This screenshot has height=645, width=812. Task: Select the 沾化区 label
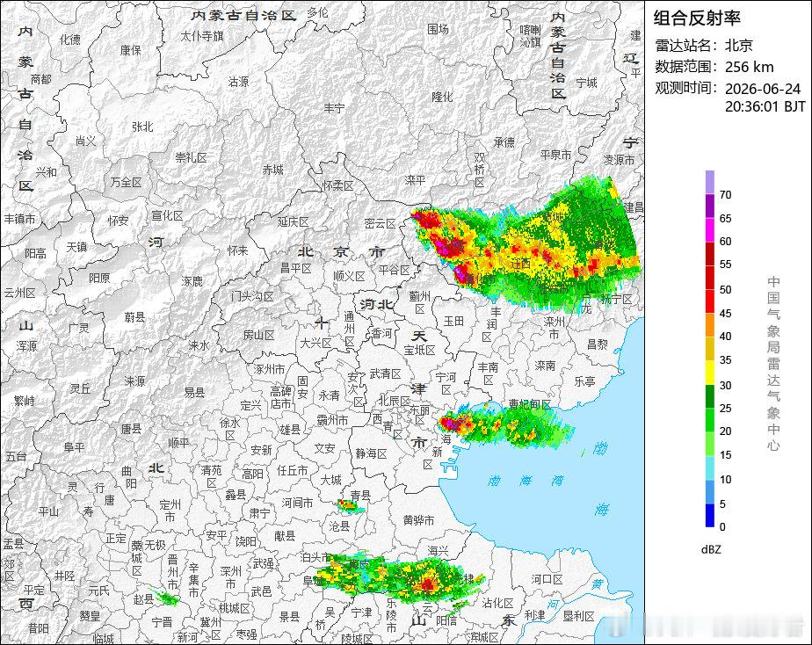(497, 603)
